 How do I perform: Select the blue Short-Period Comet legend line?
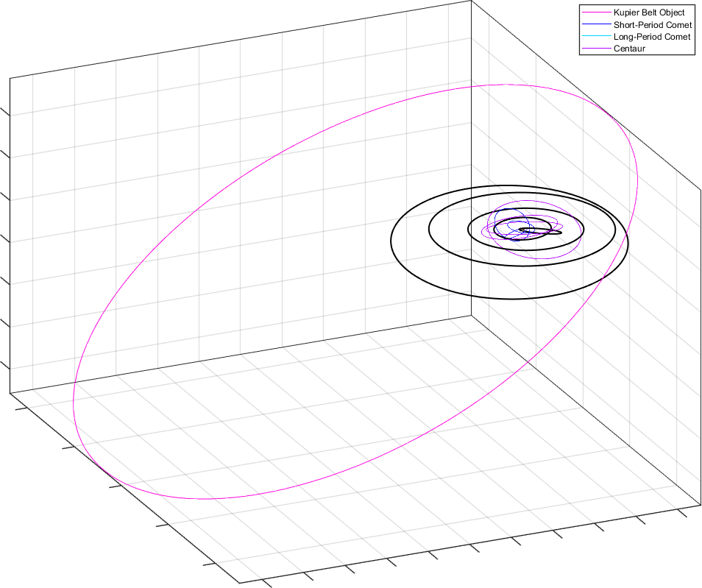[596, 24]
